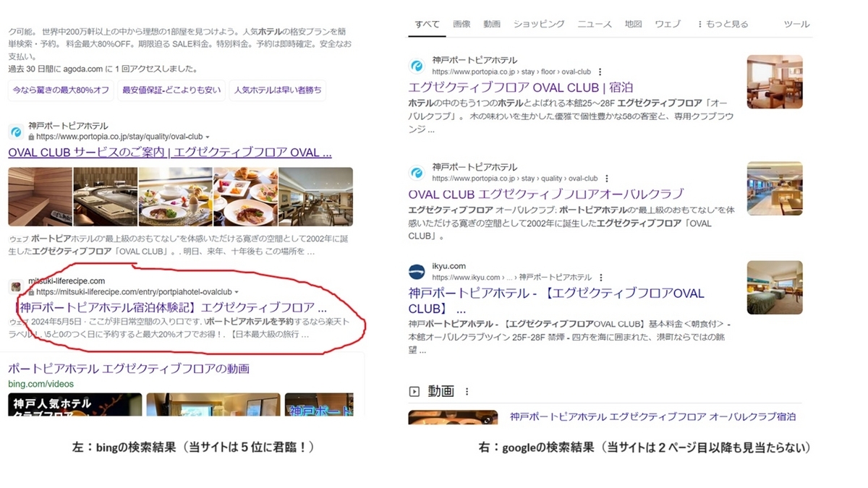Open the ikyu.com 神戸ポートピアホテル result
The height and width of the screenshot is (488, 868).
[x=556, y=300]
